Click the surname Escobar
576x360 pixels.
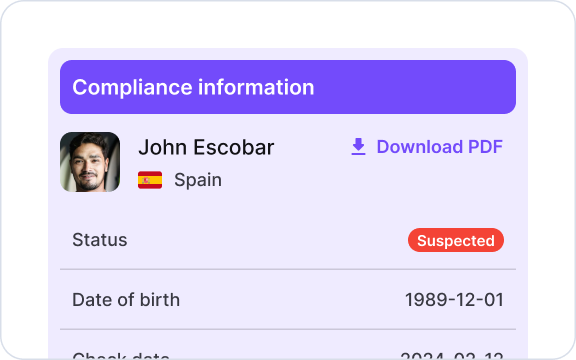tap(234, 147)
